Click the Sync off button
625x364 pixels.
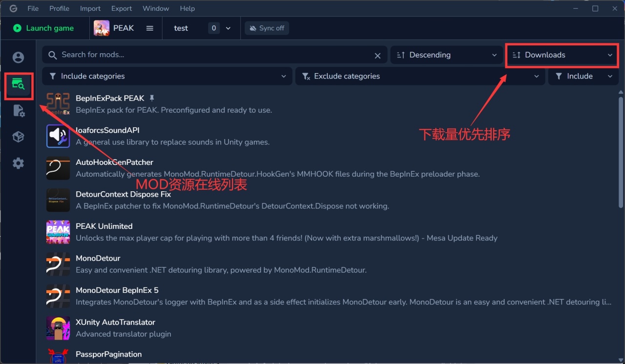point(267,28)
